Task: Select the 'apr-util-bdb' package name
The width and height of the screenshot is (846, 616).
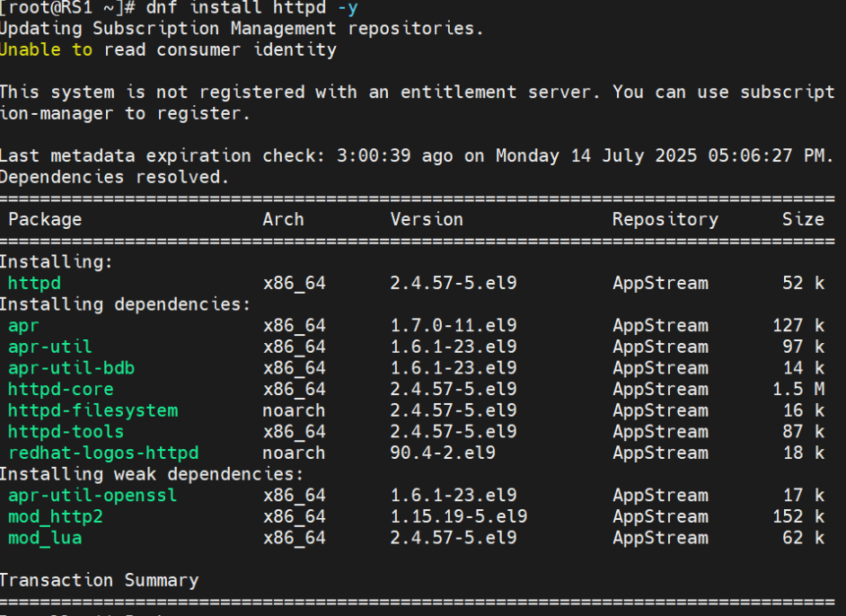Action: [x=71, y=368]
